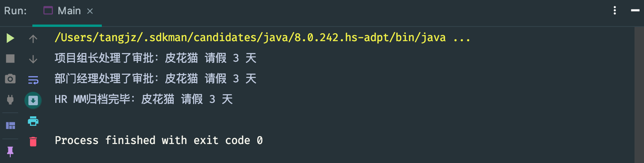Toggle the pin tab icon

10,151
